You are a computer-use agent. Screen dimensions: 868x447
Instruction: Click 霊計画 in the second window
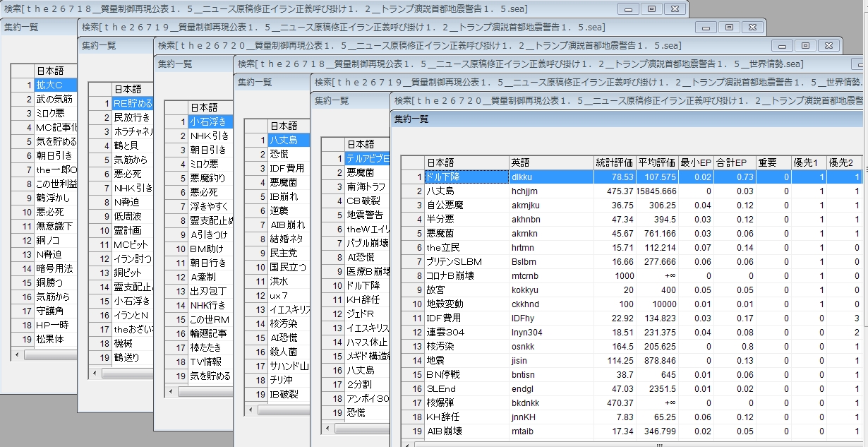[x=132, y=230]
